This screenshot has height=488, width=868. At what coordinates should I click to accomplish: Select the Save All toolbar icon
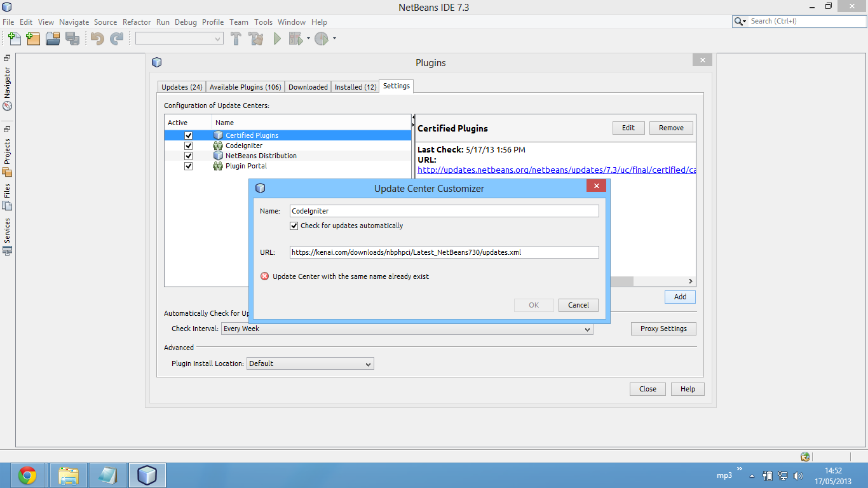[73, 39]
